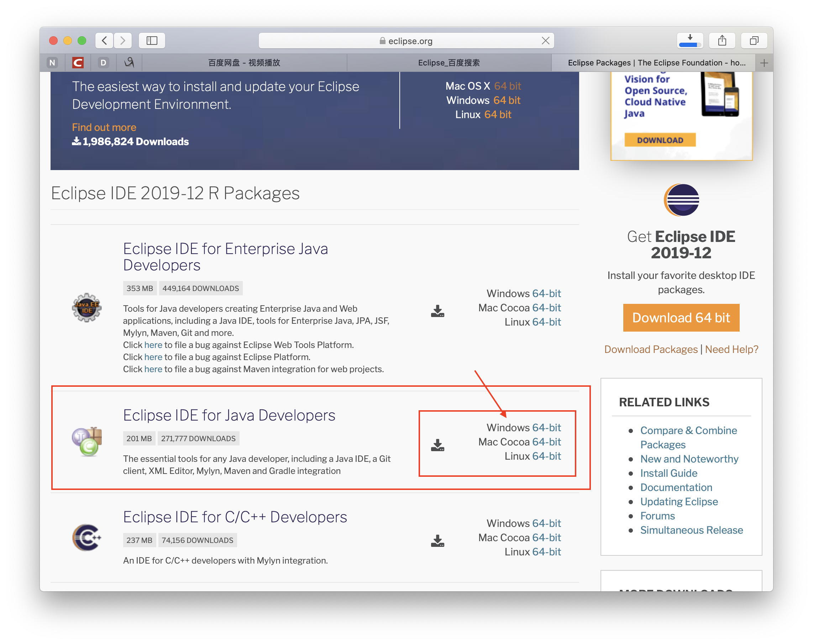Viewport: 813px width, 644px height.
Task: Open the Download Packages link
Action: point(651,349)
